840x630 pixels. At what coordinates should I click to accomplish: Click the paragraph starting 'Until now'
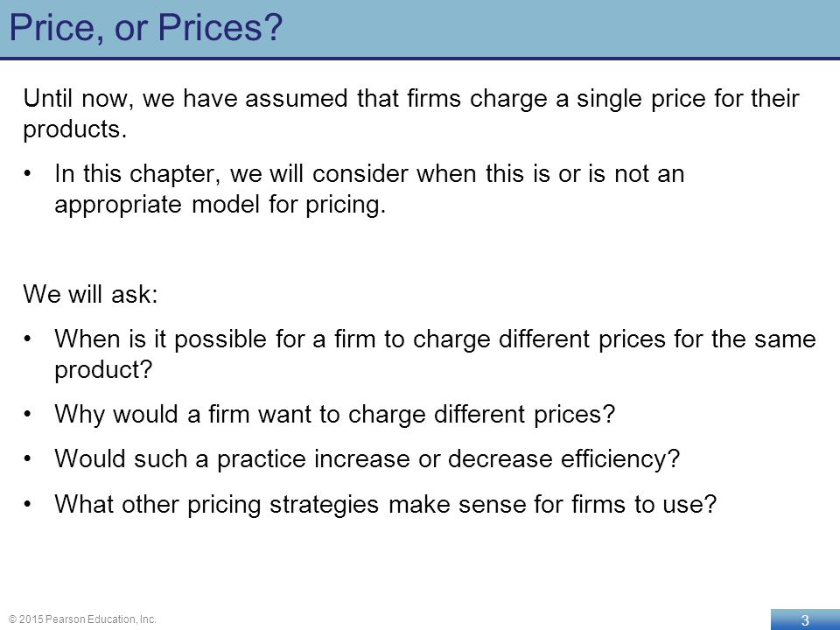pos(411,114)
